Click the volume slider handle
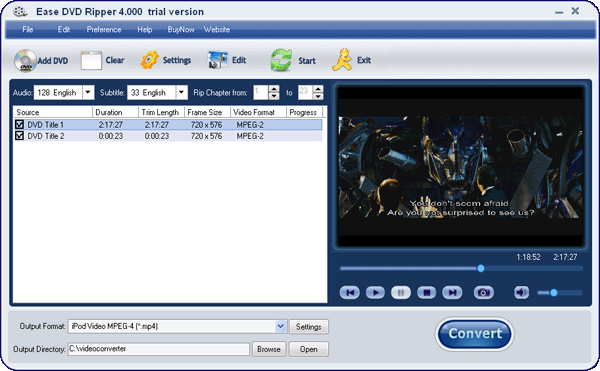Screen dimensions: 600x371 point(554,293)
